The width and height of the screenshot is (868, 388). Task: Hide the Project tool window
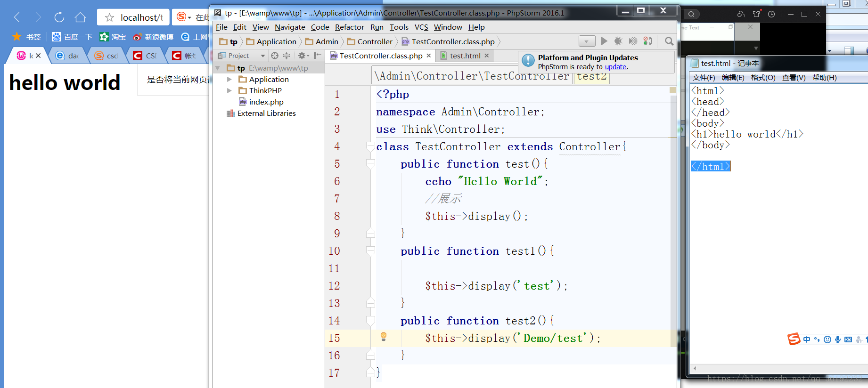318,56
